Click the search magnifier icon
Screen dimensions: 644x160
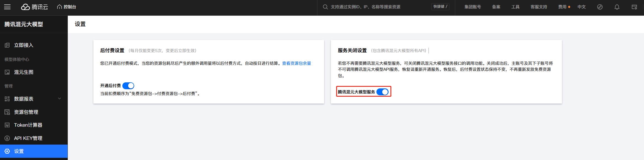point(325,7)
